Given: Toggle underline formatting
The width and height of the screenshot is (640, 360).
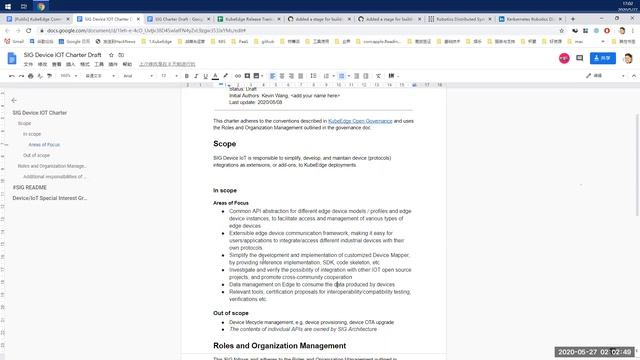Looking at the screenshot, I should [x=205, y=76].
